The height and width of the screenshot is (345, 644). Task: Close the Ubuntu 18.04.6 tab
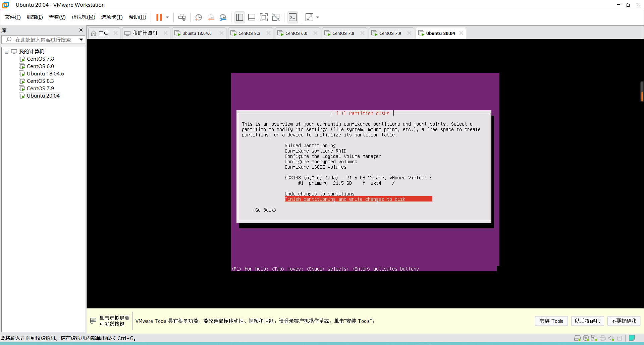coord(221,33)
